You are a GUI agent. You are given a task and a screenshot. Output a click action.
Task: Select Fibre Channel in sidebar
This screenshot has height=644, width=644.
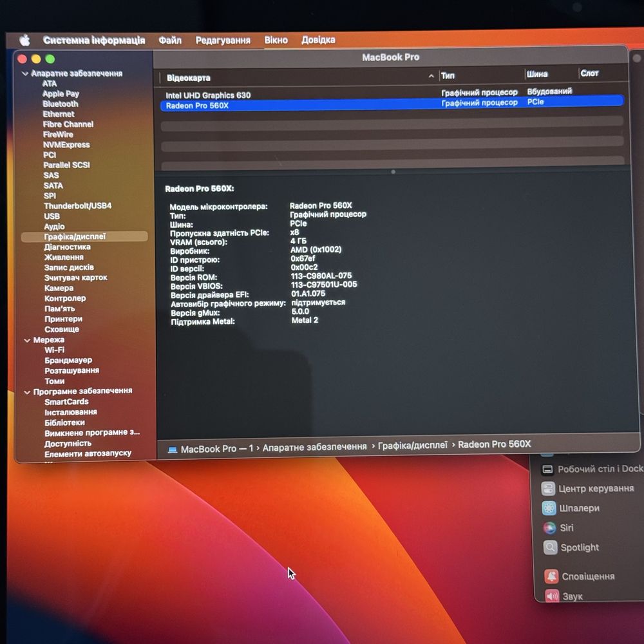[68, 124]
